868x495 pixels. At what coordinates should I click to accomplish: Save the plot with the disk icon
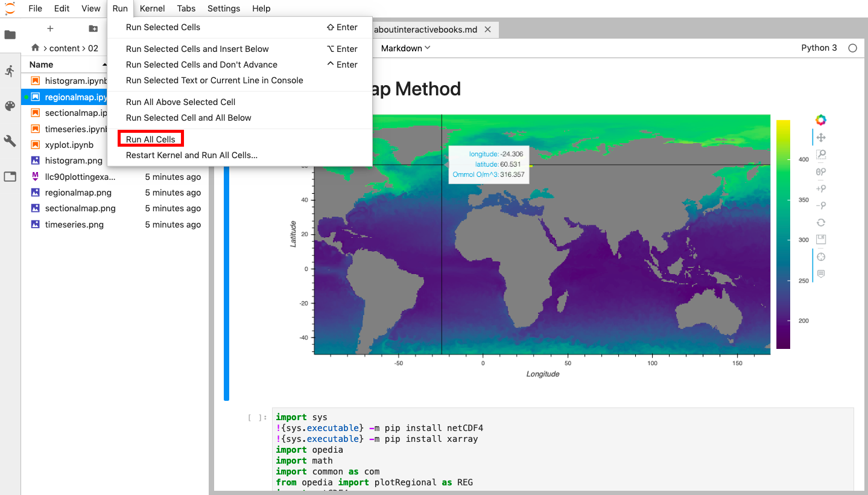click(820, 239)
